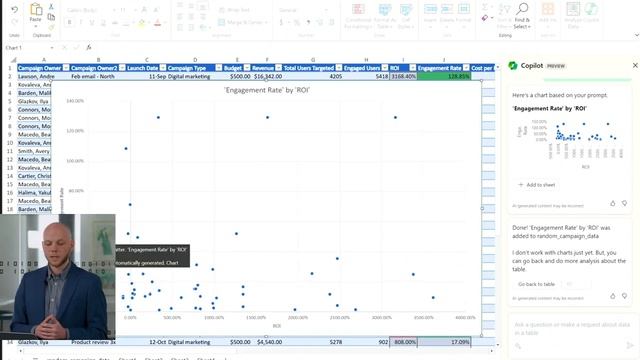Open the Paste options arrow

tap(36, 26)
